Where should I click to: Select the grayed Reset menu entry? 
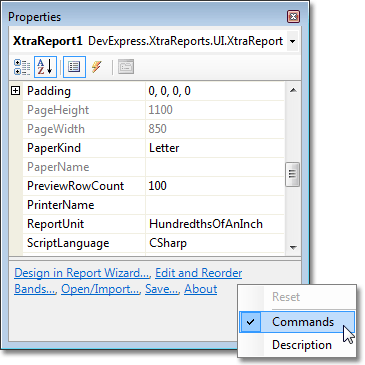point(286,297)
